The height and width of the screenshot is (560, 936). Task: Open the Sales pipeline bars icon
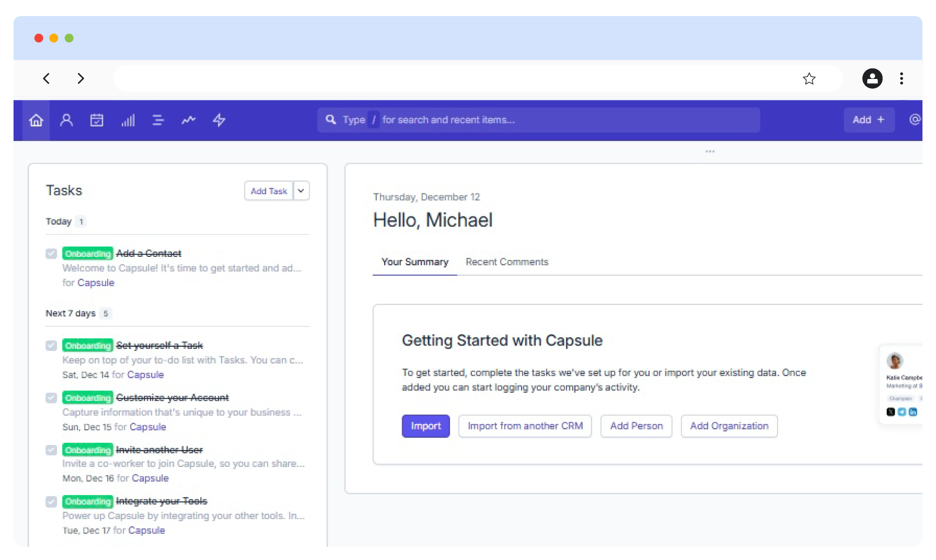pyautogui.click(x=128, y=120)
